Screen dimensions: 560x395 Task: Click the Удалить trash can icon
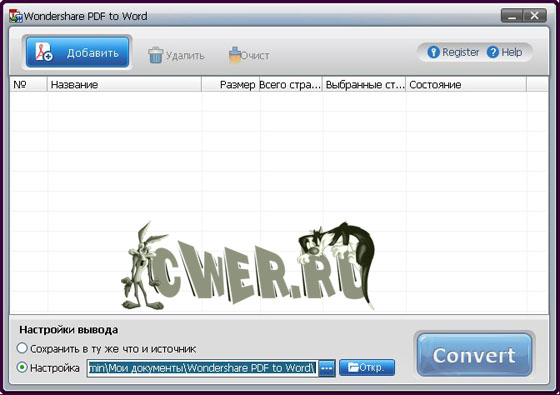tap(155, 55)
